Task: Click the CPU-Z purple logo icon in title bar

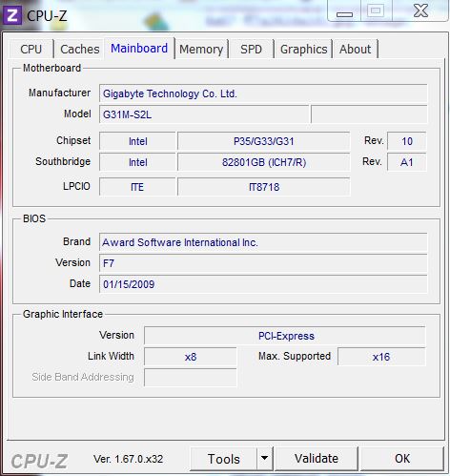Action: click(x=12, y=15)
